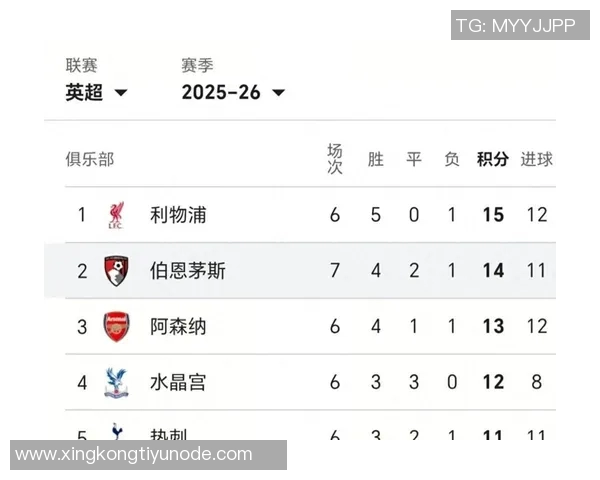Click the Arsenal club crest icon
Viewport: 600px width, 480px height.
pyautogui.click(x=116, y=326)
